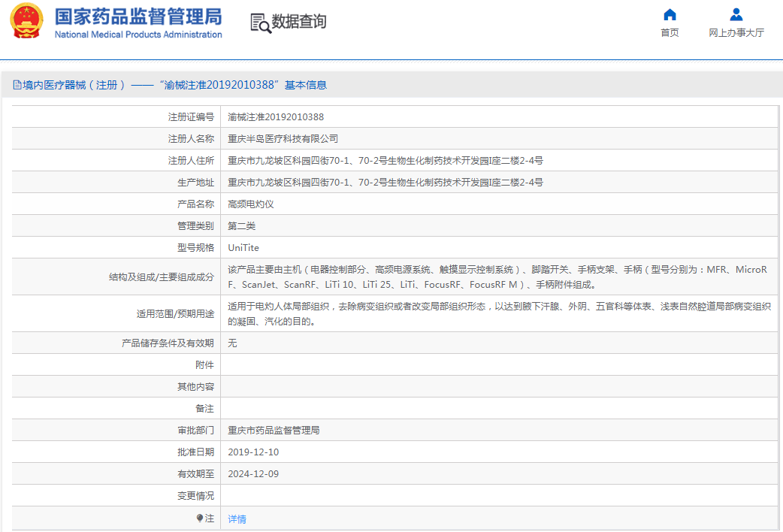
Task: Click the 变更情况 row label
Action: click(195, 495)
